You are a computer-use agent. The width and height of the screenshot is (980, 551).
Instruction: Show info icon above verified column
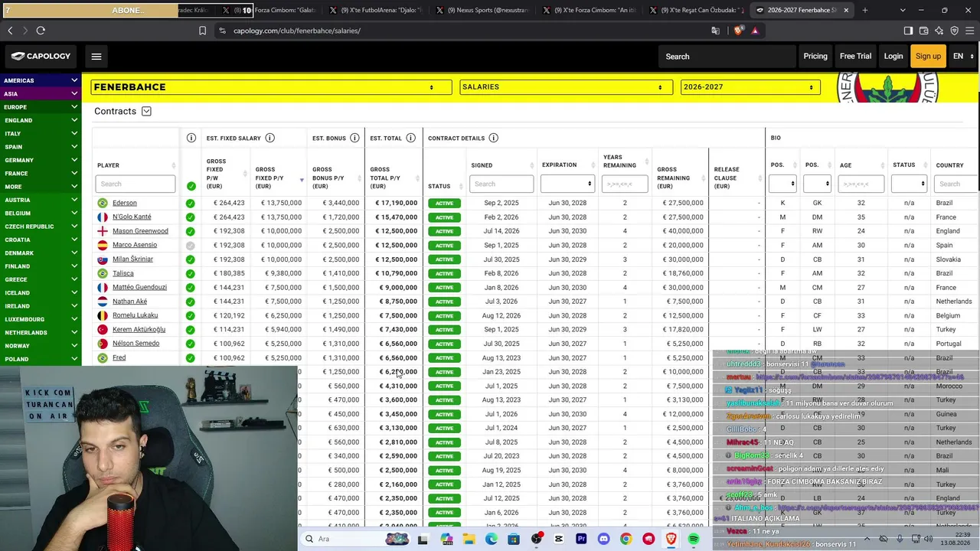191,138
